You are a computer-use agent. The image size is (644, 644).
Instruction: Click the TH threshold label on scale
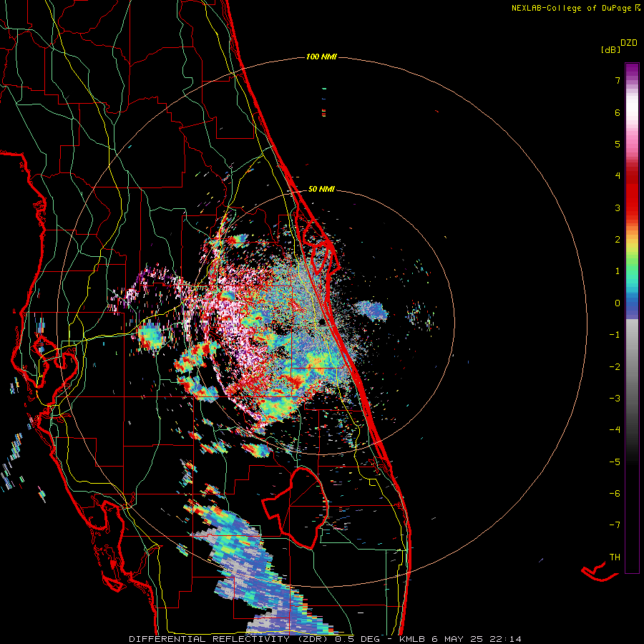click(x=615, y=557)
